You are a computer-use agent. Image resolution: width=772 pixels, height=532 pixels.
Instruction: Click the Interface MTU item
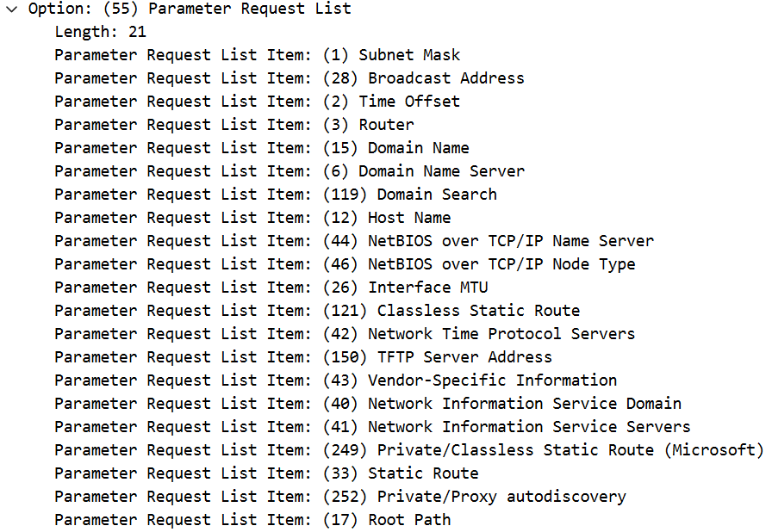click(271, 288)
